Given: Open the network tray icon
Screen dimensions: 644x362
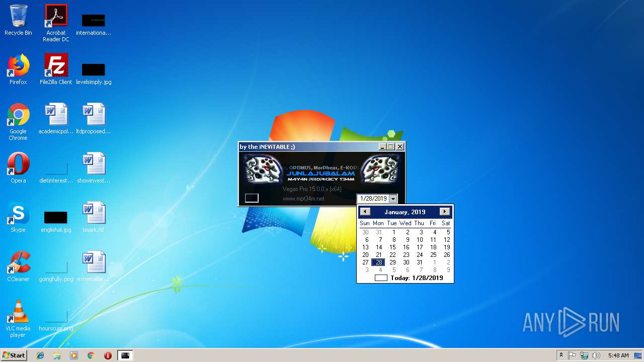Looking at the screenshot, I should (584, 355).
